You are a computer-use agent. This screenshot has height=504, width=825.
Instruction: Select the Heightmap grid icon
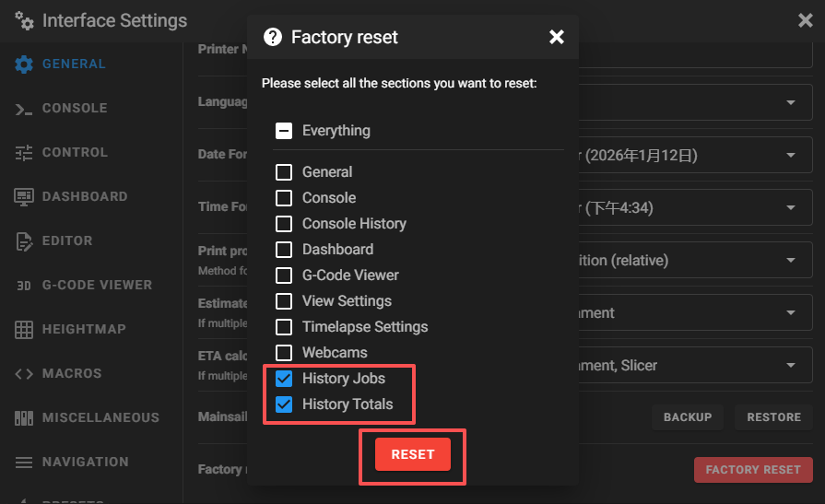coord(24,330)
